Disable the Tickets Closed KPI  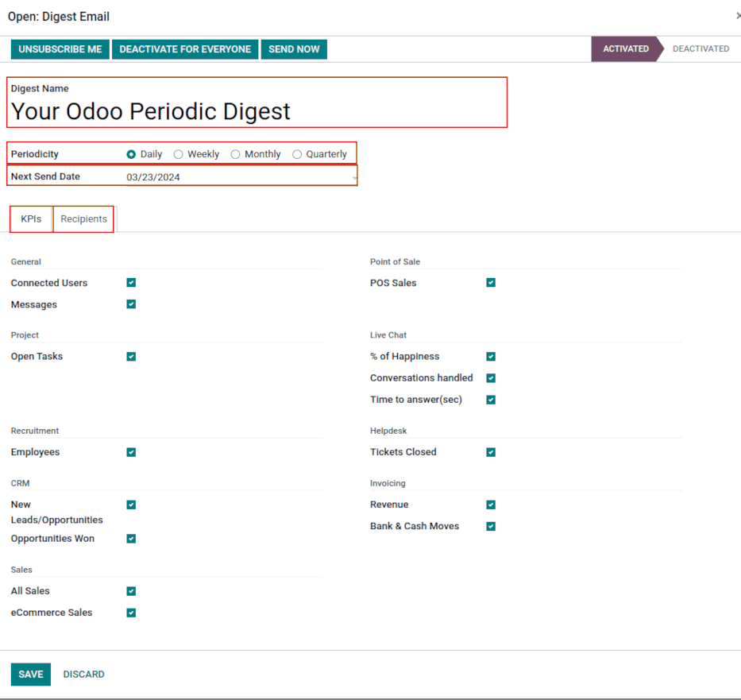point(491,452)
